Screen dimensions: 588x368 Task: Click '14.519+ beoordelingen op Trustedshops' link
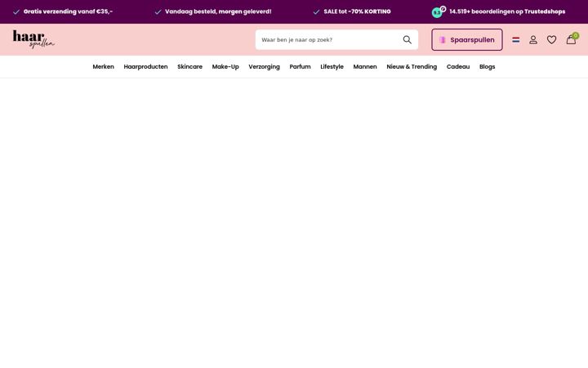click(507, 11)
